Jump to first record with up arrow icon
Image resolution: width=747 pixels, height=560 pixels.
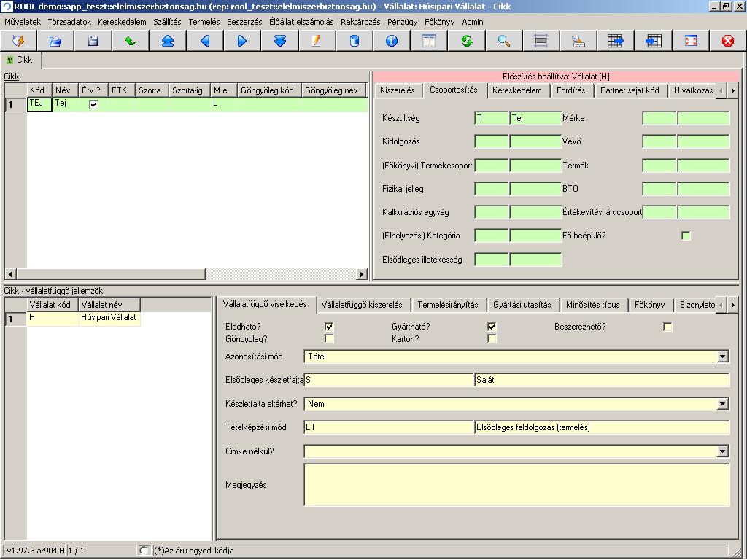point(168,41)
